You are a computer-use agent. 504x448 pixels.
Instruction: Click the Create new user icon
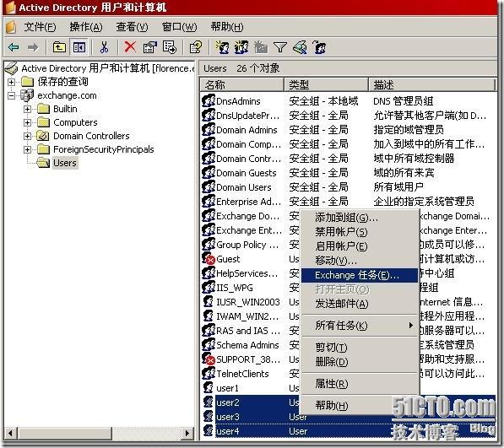[x=222, y=47]
